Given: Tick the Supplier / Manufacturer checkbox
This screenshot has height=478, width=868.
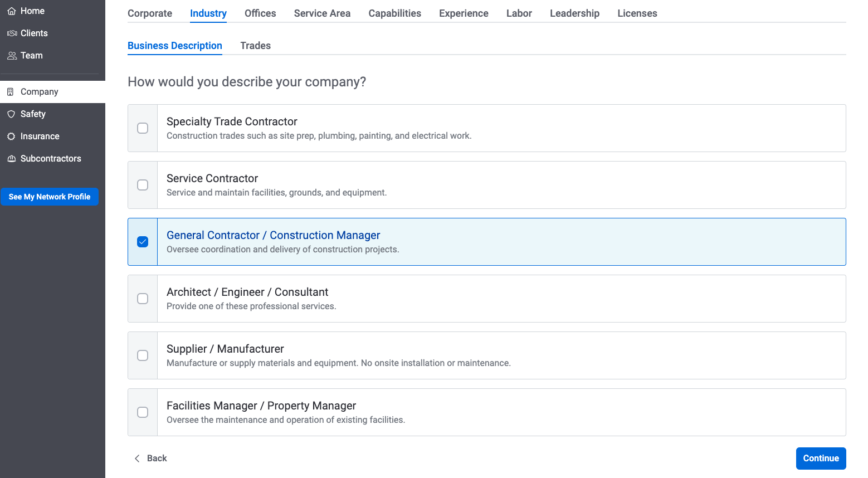Looking at the screenshot, I should pyautogui.click(x=143, y=355).
